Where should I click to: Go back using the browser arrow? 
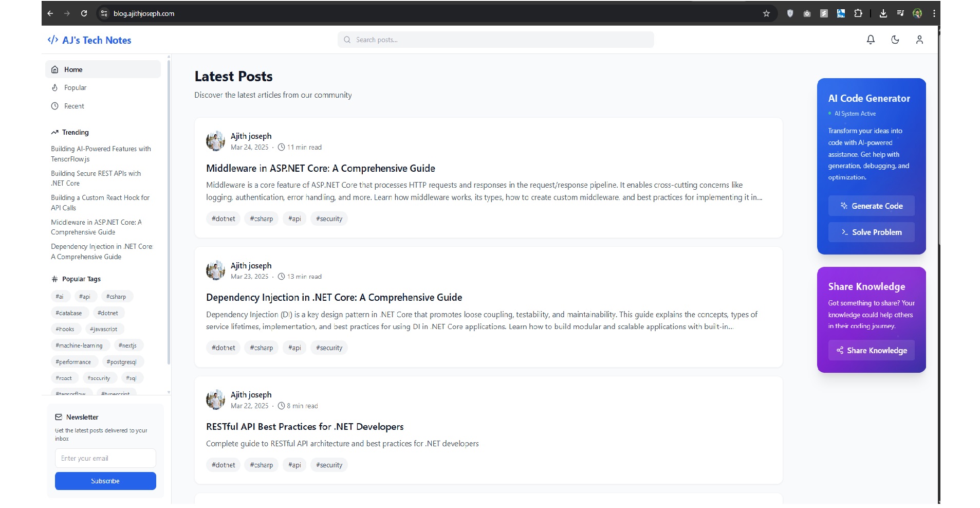pos(50,13)
